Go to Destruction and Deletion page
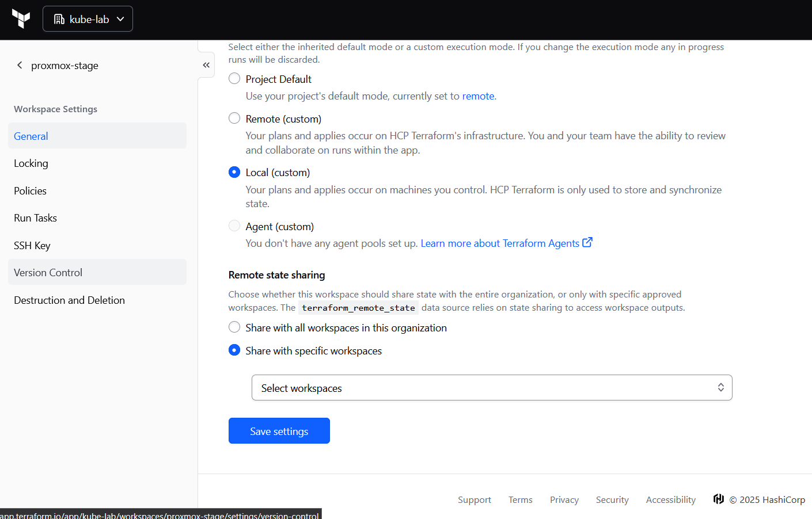Image resolution: width=812 pixels, height=519 pixels. pyautogui.click(x=69, y=300)
